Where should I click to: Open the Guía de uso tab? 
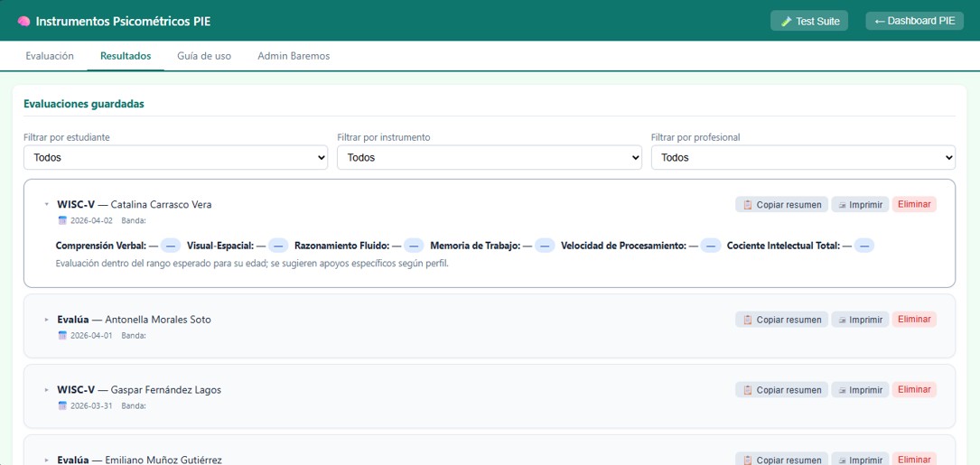click(204, 56)
